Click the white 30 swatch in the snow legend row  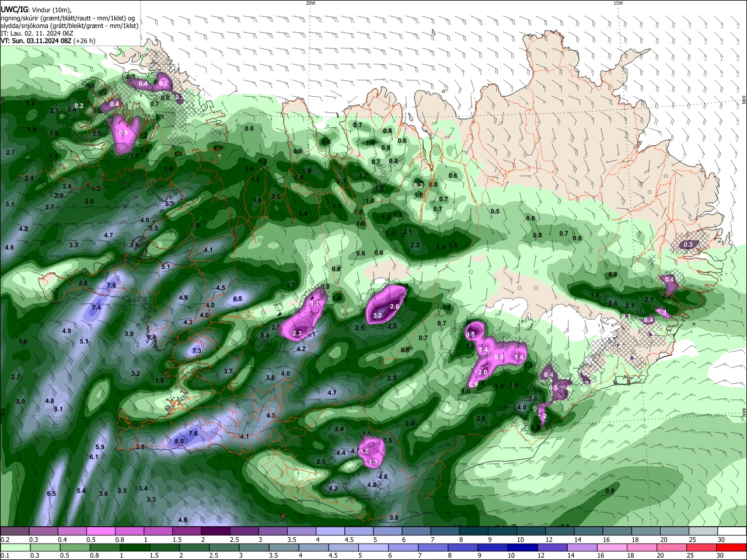tap(732, 531)
